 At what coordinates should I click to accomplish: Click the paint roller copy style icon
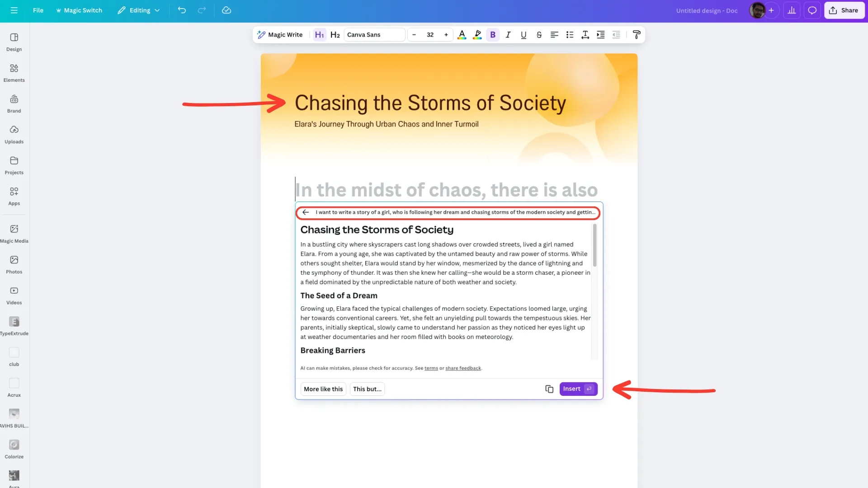[x=637, y=35]
